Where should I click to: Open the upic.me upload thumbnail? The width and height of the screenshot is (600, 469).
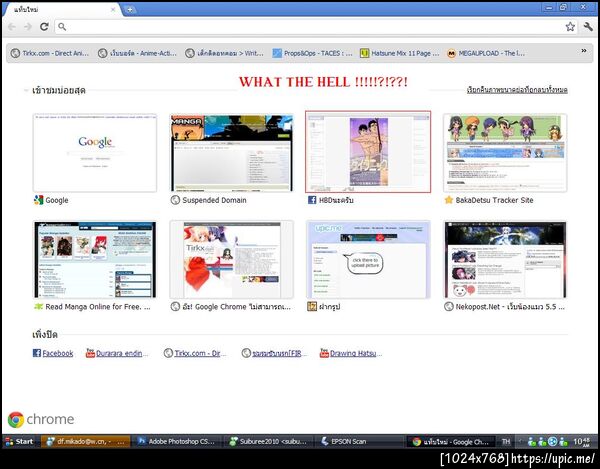[x=368, y=259]
